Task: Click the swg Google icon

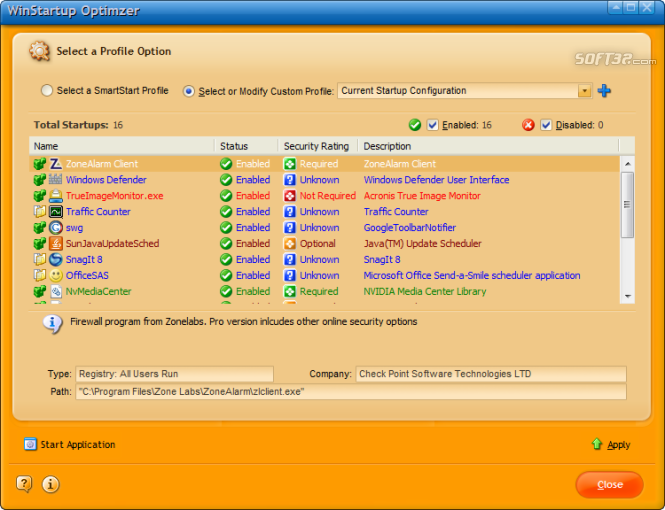Action: click(56, 228)
